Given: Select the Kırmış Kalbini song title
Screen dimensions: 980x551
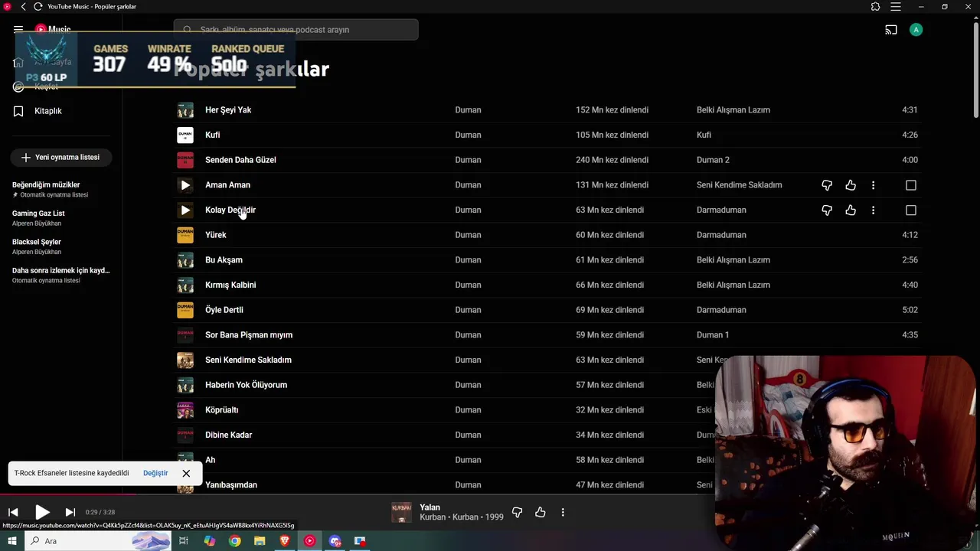Looking at the screenshot, I should point(230,285).
